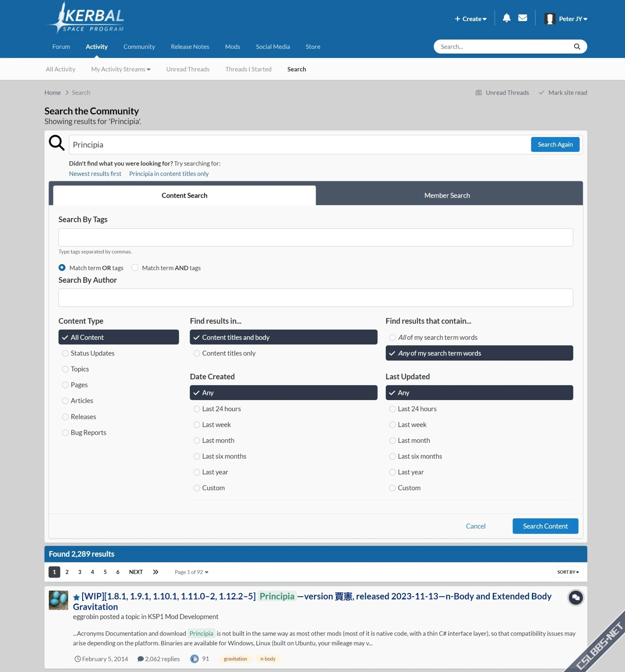Click Mark site read

point(563,93)
